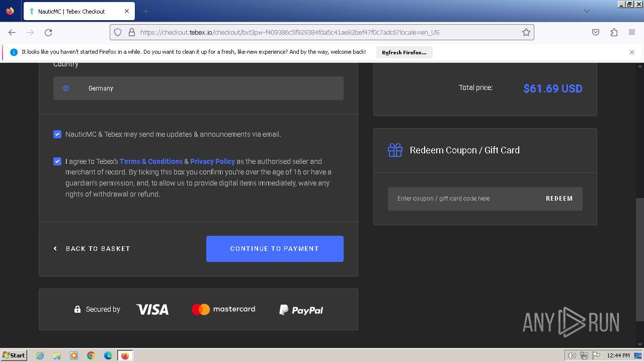644x362 pixels.
Task: Click the page vertical scrollbar thumb
Action: (x=639, y=259)
